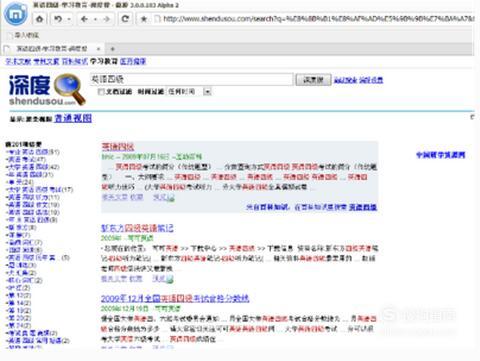Open the second category link in the top navigation

point(46,61)
